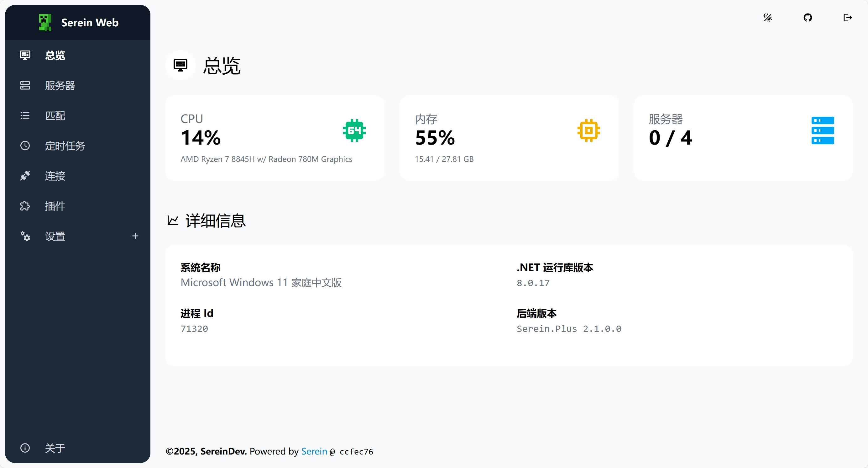Open the Serein link in footer
The width and height of the screenshot is (868, 468).
tap(314, 451)
